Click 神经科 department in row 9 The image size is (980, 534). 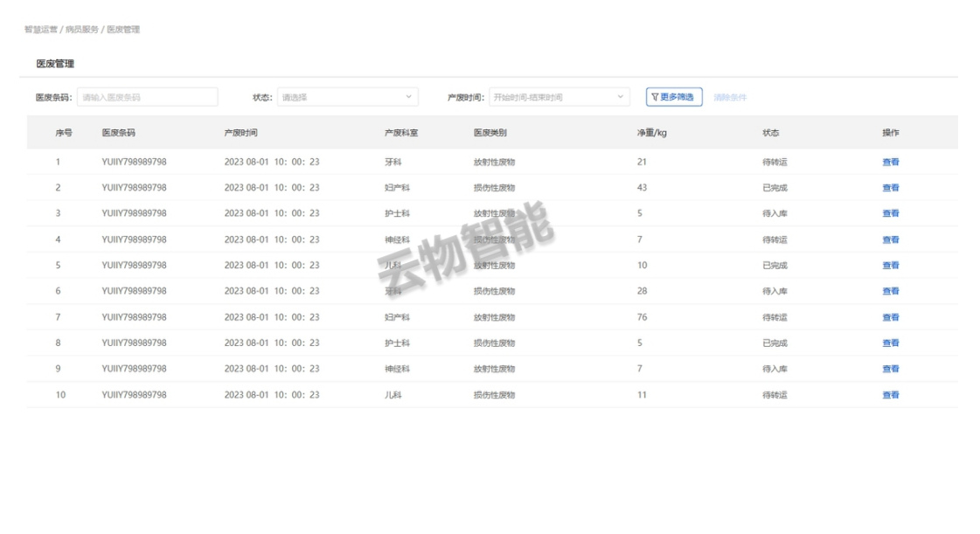click(x=397, y=369)
